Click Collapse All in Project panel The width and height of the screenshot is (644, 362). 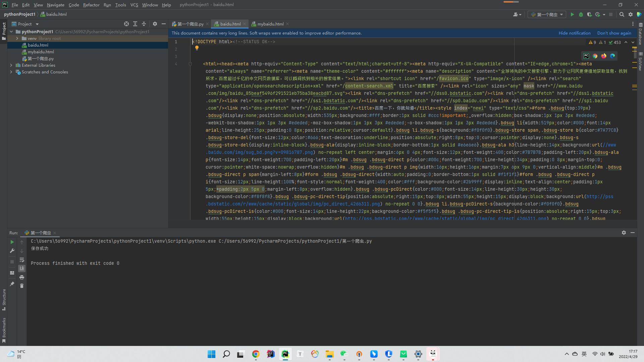pyautogui.click(x=144, y=24)
